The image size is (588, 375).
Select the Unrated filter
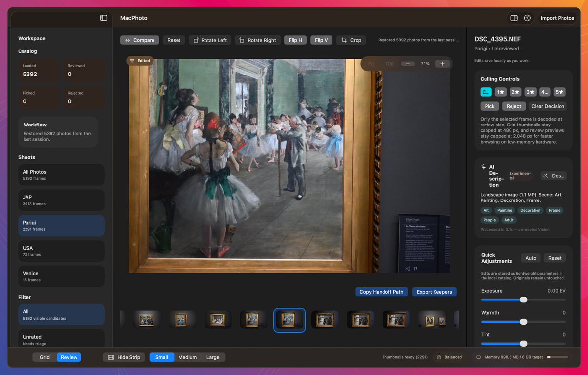pyautogui.click(x=61, y=339)
